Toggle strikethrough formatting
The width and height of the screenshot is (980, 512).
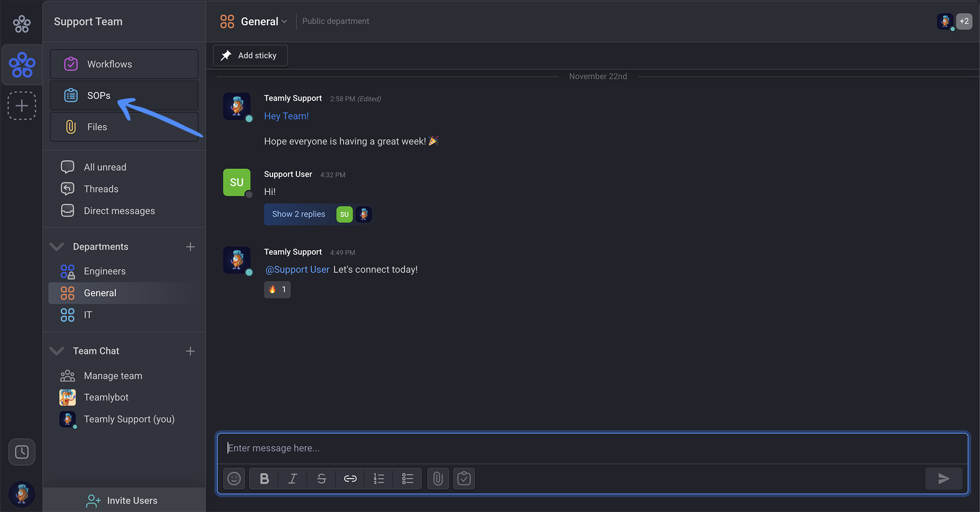coord(322,479)
